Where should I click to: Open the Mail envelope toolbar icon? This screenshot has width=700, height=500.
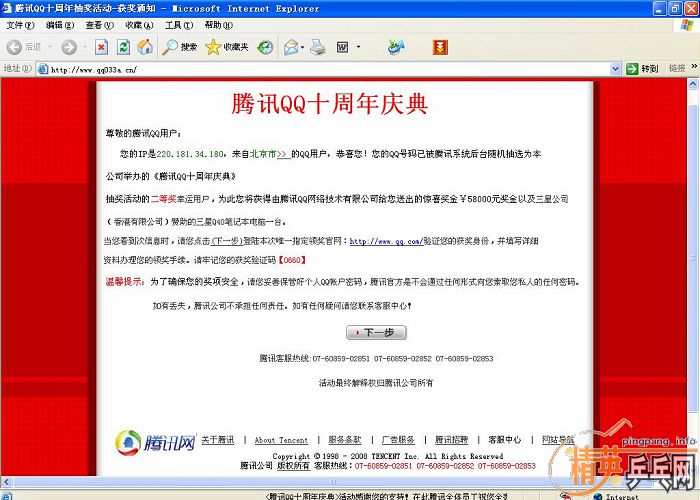(x=291, y=47)
